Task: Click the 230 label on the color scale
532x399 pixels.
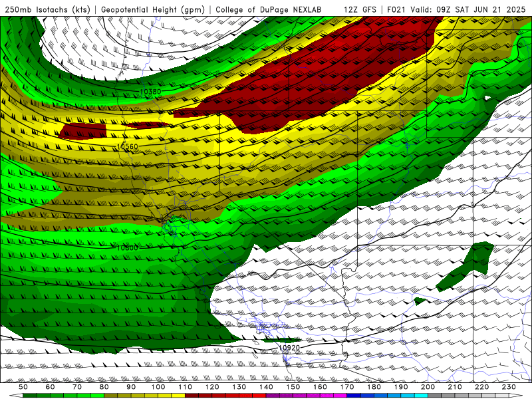Action: click(x=509, y=387)
